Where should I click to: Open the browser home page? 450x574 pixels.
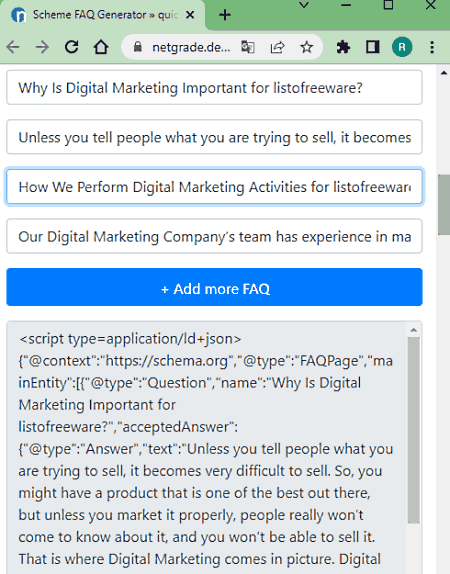(x=101, y=47)
